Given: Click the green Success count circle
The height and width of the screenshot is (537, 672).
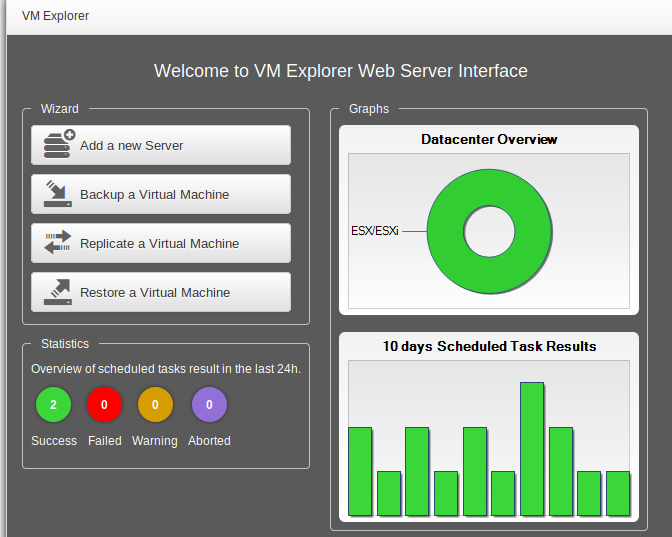Looking at the screenshot, I should (x=54, y=405).
